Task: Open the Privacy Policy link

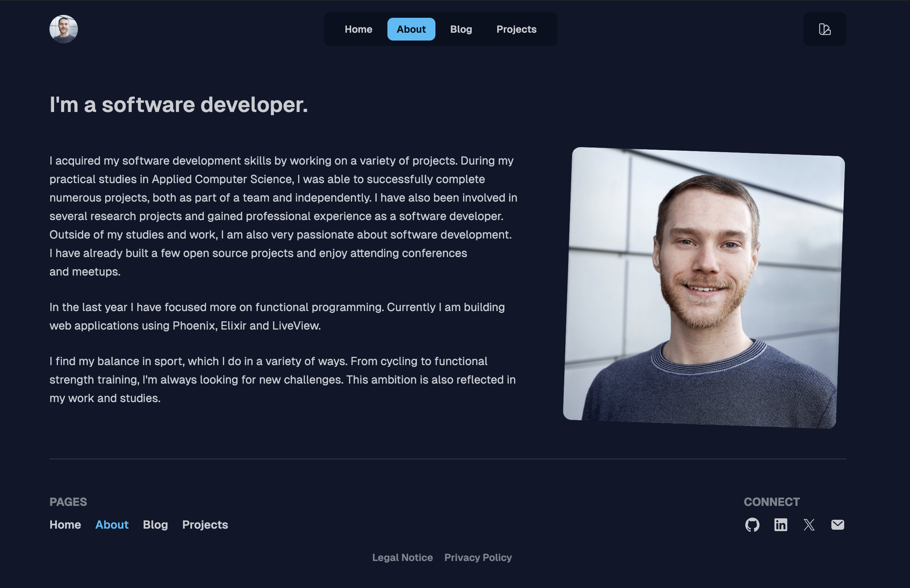Action: tap(477, 557)
